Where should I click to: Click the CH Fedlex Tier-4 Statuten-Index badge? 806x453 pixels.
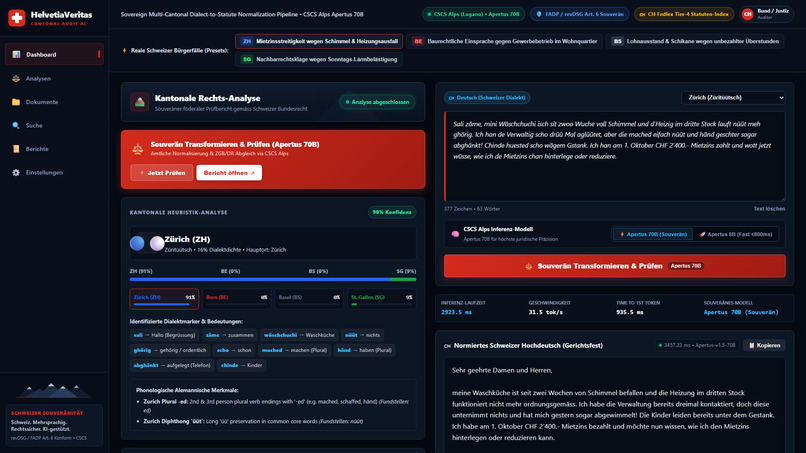pyautogui.click(x=684, y=14)
